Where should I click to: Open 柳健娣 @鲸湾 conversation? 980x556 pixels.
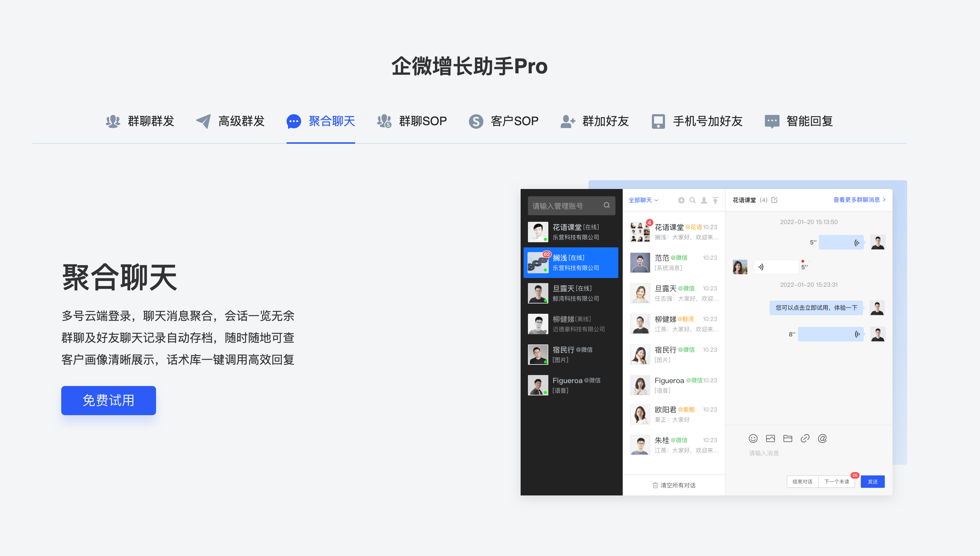673,324
